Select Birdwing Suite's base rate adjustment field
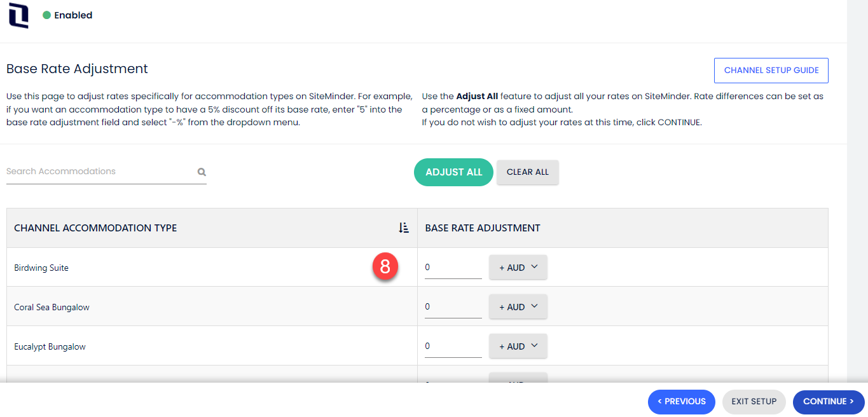 tap(451, 266)
